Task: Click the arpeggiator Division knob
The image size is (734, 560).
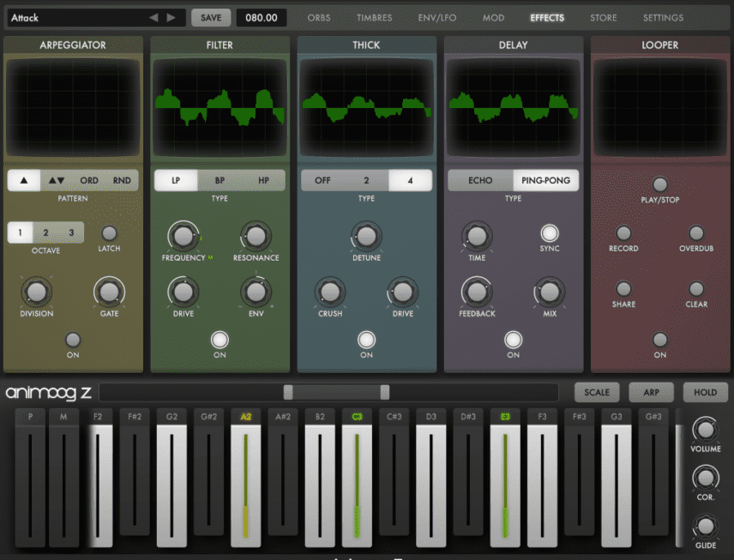Action: (x=37, y=292)
